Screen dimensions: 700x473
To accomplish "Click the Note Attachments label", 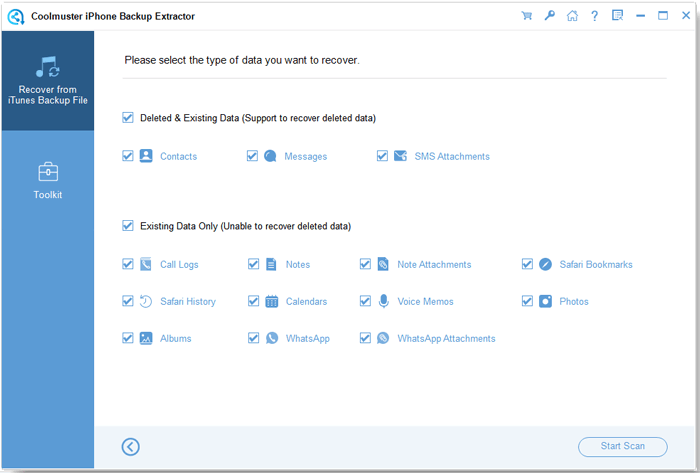I will point(434,265).
